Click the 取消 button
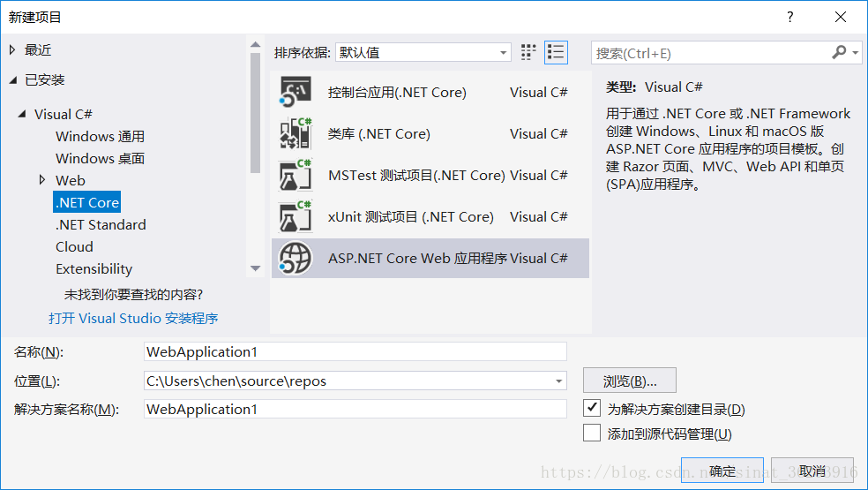The height and width of the screenshot is (490, 868). (x=812, y=471)
